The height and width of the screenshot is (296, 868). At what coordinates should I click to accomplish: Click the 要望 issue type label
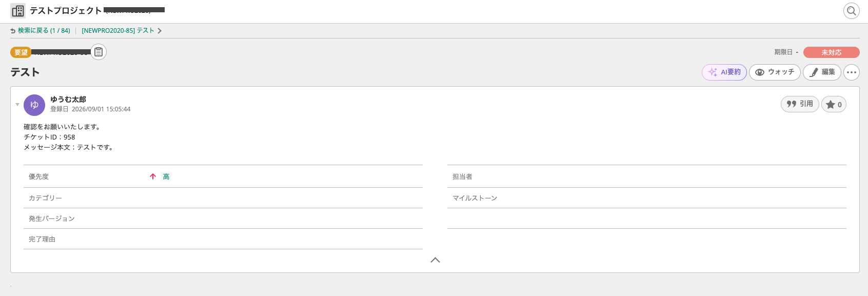[x=21, y=52]
